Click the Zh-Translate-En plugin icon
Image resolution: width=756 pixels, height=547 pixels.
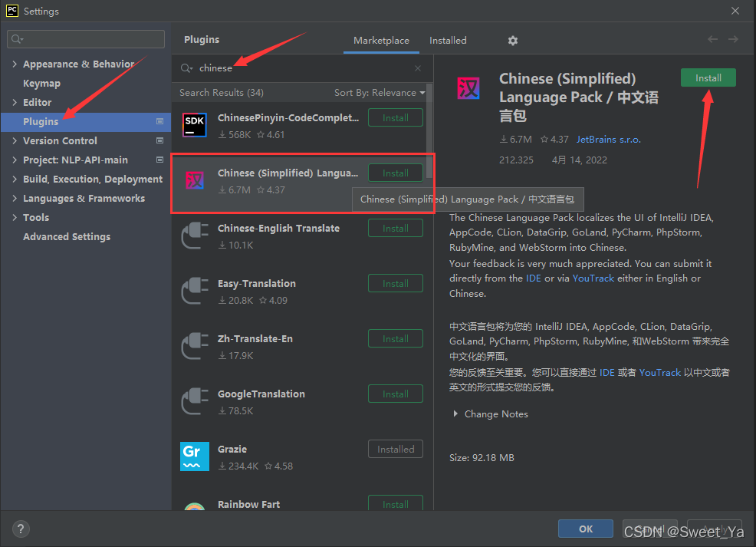point(195,346)
